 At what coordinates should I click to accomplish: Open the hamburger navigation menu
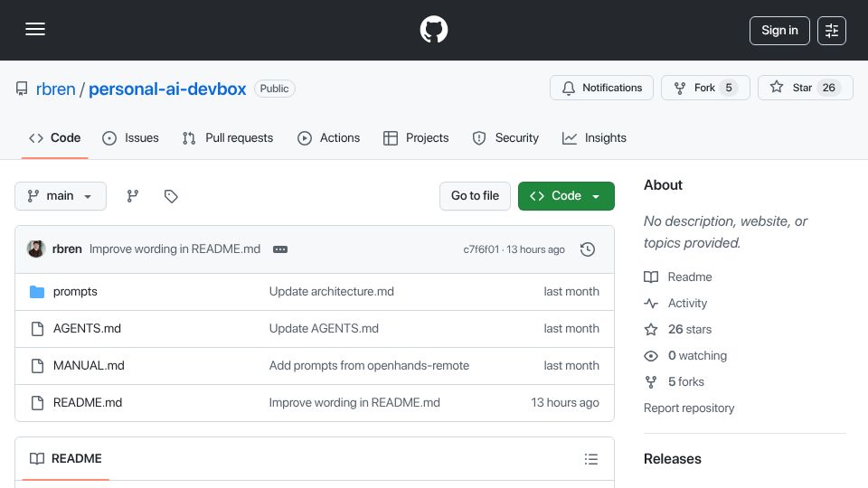[x=35, y=29]
